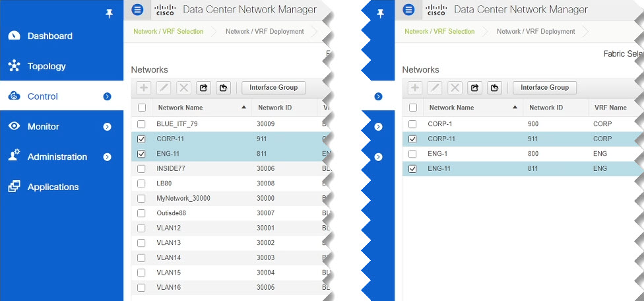The height and width of the screenshot is (301, 644).
Task: Expand the Control submenu chevron beside Control label
Action: 107,96
